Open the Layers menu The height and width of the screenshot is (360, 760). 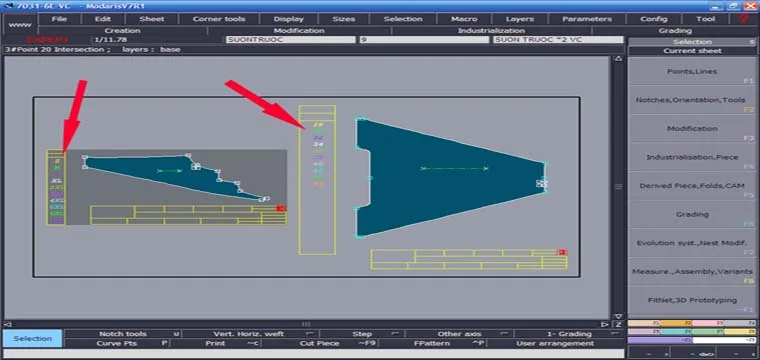point(520,19)
